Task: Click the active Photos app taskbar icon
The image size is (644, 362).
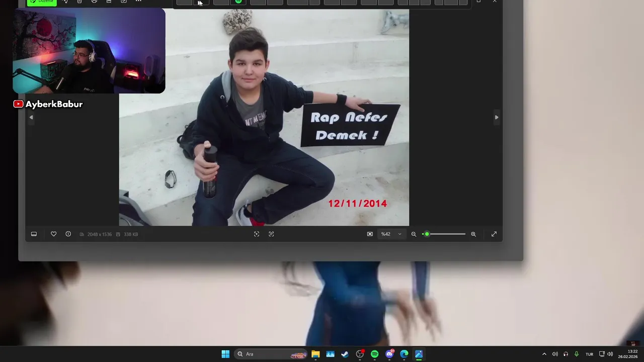Action: pos(419,354)
